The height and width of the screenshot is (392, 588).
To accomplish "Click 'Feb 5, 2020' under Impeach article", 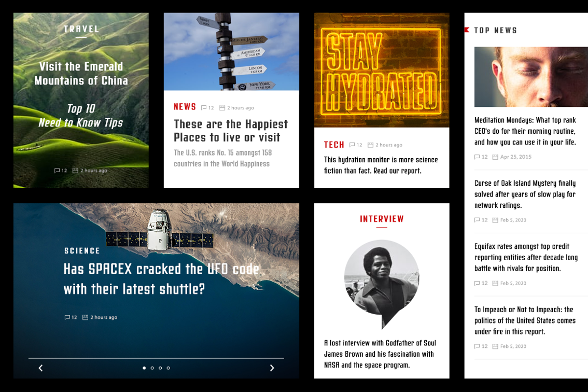I will [x=514, y=346].
